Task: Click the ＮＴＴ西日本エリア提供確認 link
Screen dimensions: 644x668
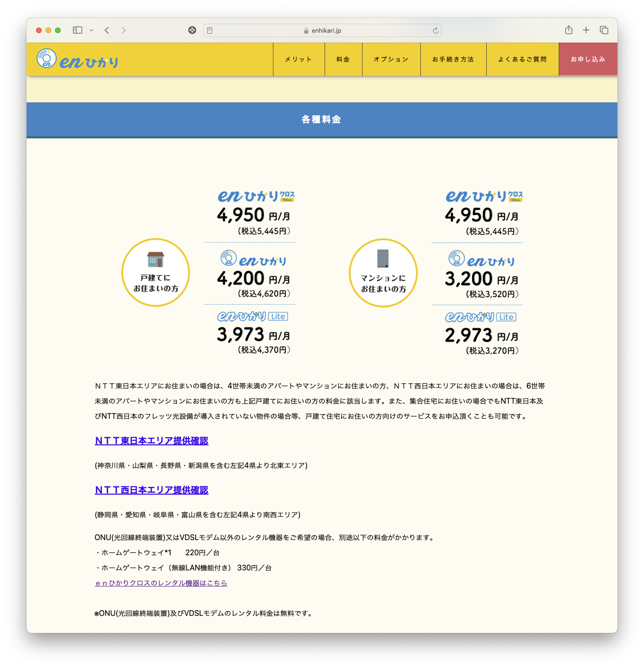Action: click(x=152, y=490)
